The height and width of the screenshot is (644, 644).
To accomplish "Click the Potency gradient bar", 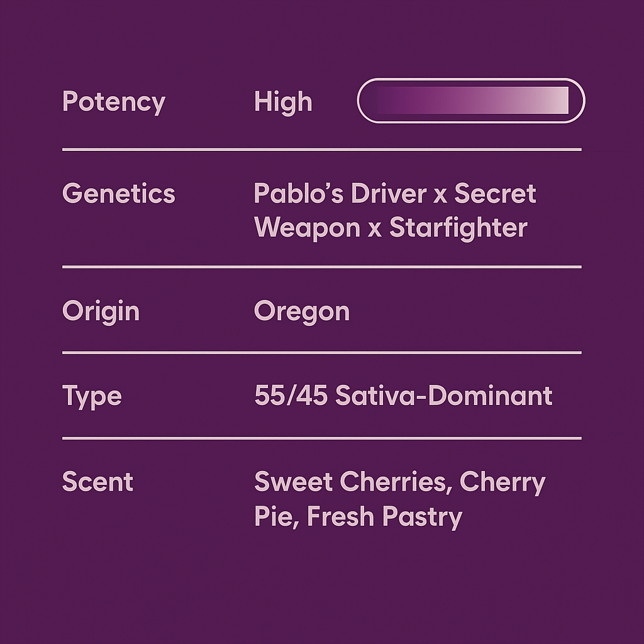I will click(470, 101).
